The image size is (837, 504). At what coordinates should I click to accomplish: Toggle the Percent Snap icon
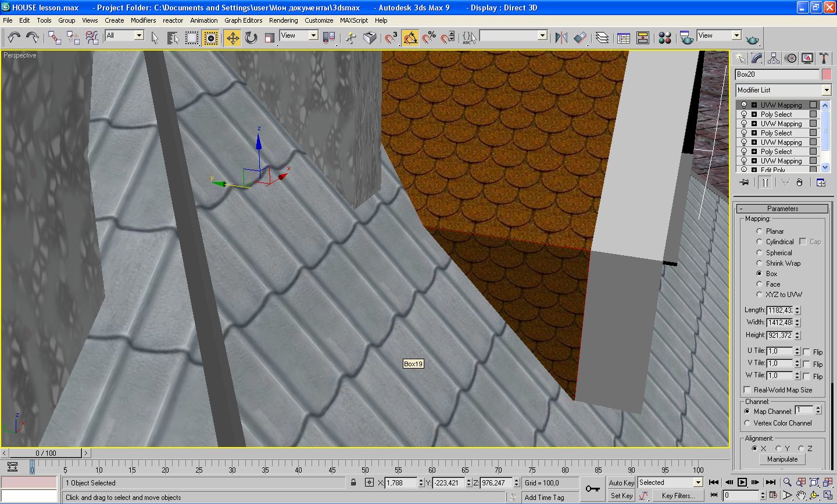coord(429,38)
